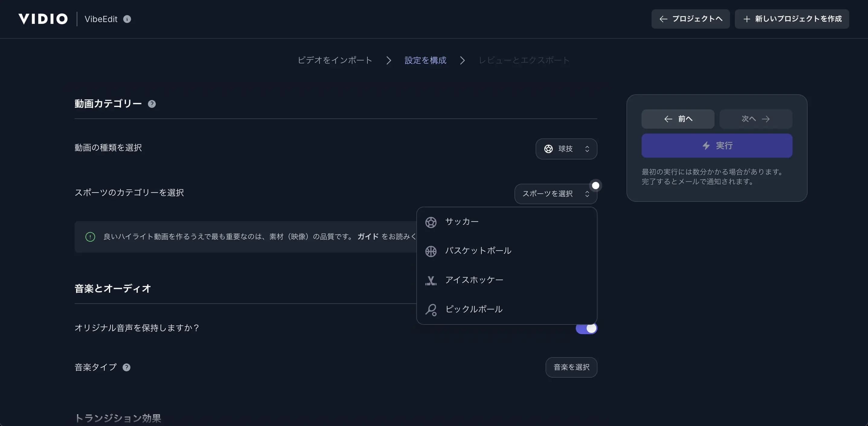This screenshot has width=868, height=426.
Task: Click the 実行 run button
Action: pyautogui.click(x=717, y=146)
